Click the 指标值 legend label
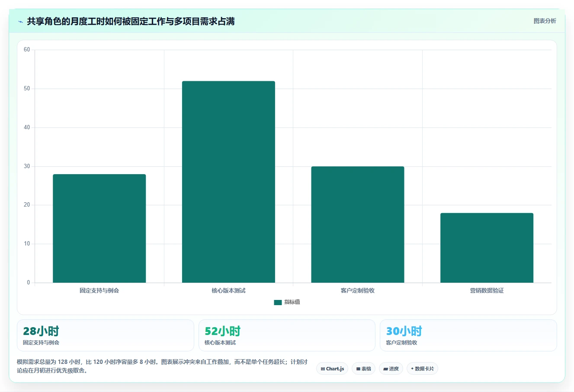The height and width of the screenshot is (392, 574). coord(292,302)
